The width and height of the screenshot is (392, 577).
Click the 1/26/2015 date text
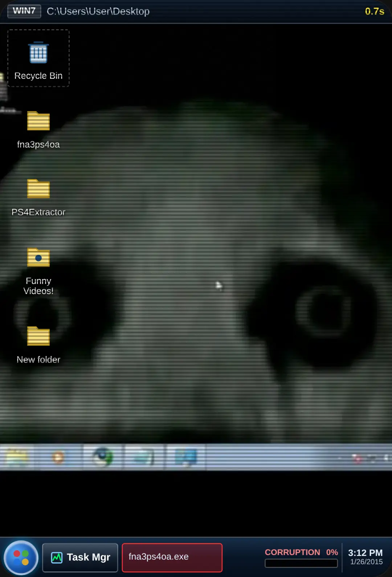(367, 562)
